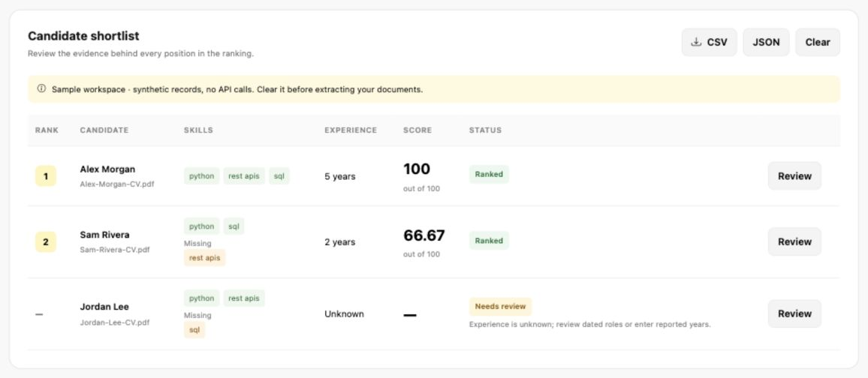The image size is (868, 378).
Task: Click Alex Morgan's python skill tag
Action: (x=201, y=176)
